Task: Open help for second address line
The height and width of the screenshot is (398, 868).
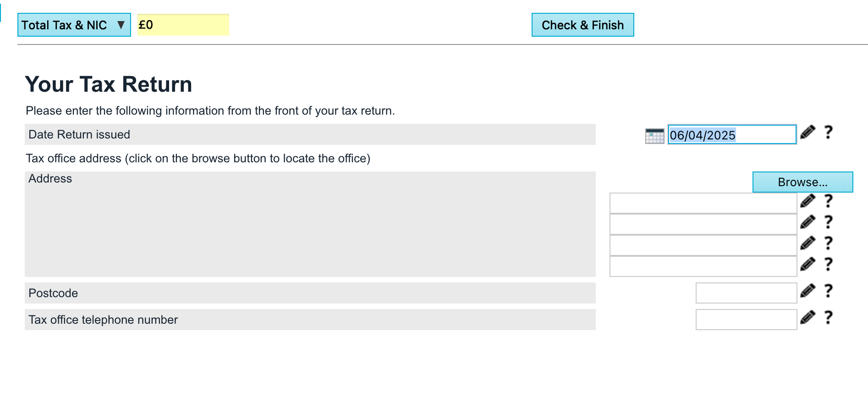Action: point(828,222)
